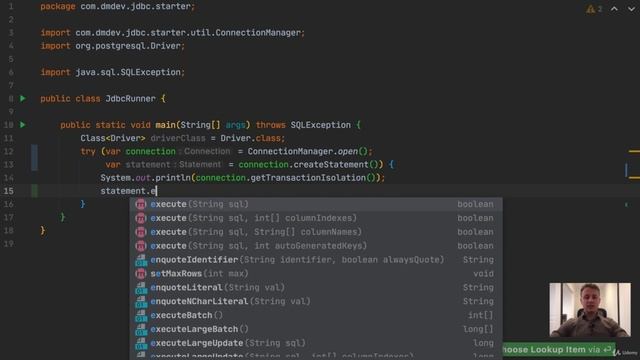Image resolution: width=640 pixels, height=360 pixels.
Task: Click java.sql.SQLException import line
Action: coord(112,72)
